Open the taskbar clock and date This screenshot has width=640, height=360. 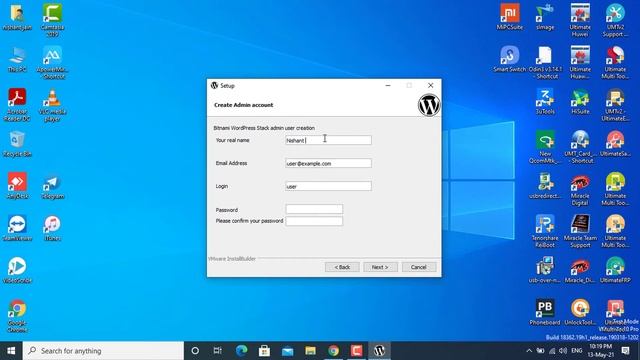click(x=600, y=351)
